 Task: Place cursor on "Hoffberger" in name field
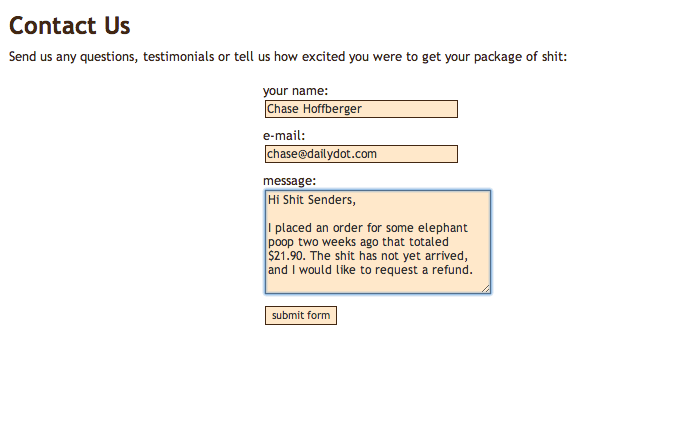coord(332,109)
